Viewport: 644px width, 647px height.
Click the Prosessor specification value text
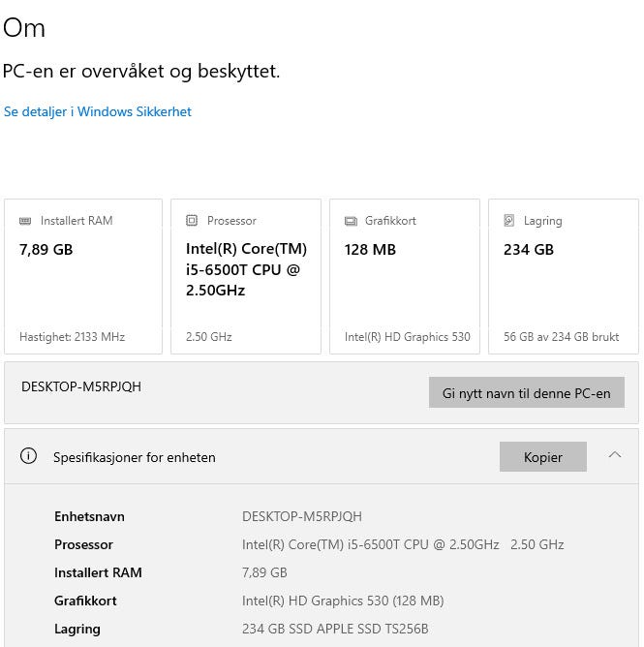pos(402,544)
